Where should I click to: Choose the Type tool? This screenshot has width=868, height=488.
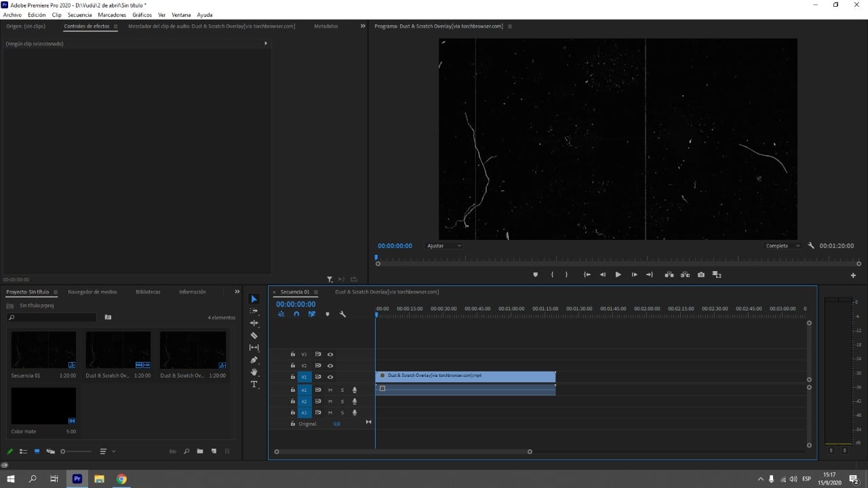[x=254, y=384]
